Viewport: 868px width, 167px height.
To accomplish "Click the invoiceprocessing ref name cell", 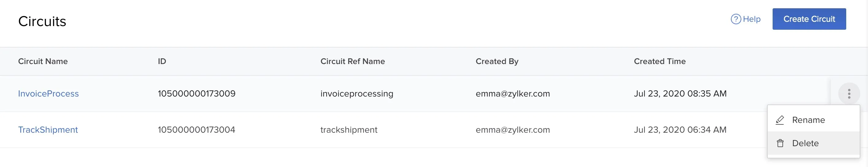I will [x=356, y=93].
